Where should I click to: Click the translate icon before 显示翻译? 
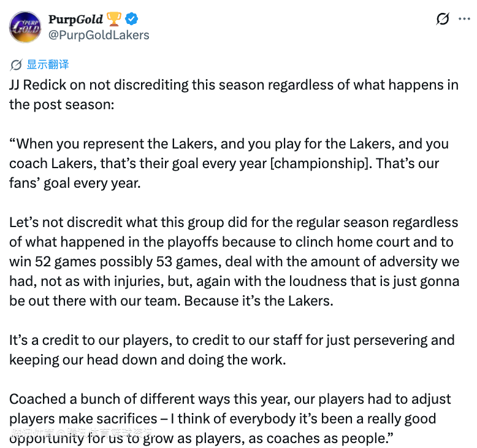point(16,64)
